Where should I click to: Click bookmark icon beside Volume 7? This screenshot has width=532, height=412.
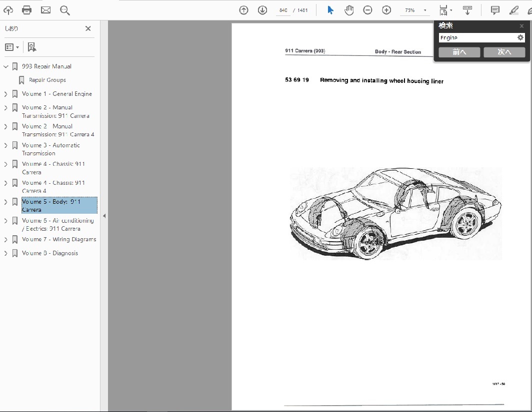(15, 240)
